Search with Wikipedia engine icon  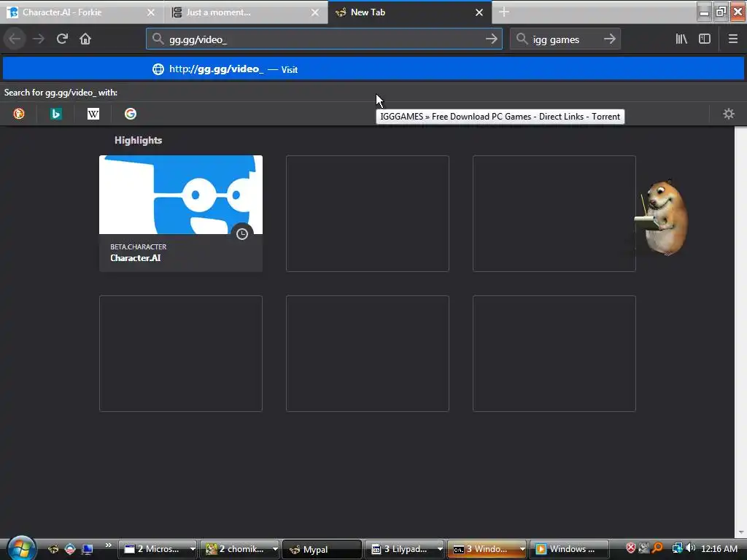(x=93, y=114)
